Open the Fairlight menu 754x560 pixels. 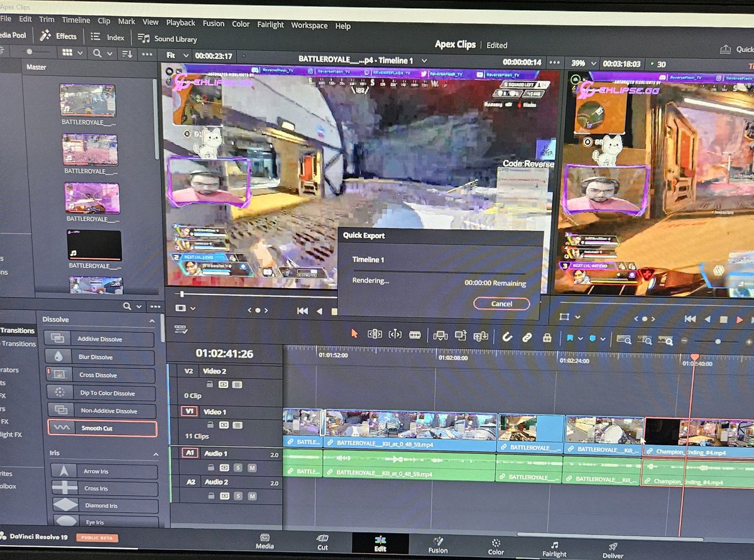[271, 24]
